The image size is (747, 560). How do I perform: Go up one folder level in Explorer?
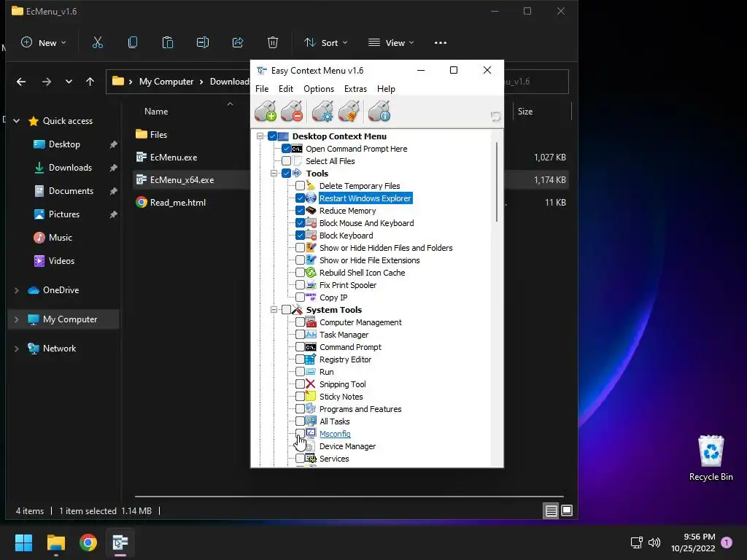coord(90,82)
